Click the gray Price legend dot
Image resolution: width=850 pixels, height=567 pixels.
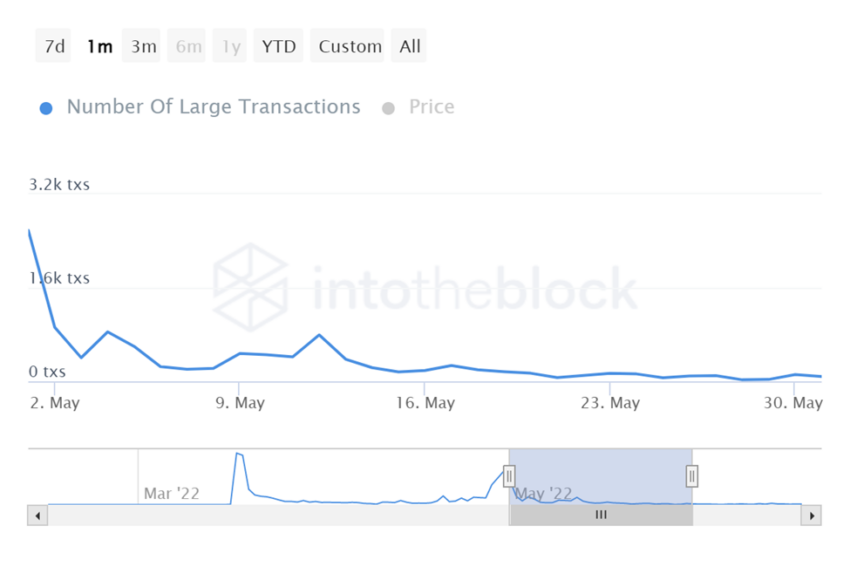[x=389, y=108]
